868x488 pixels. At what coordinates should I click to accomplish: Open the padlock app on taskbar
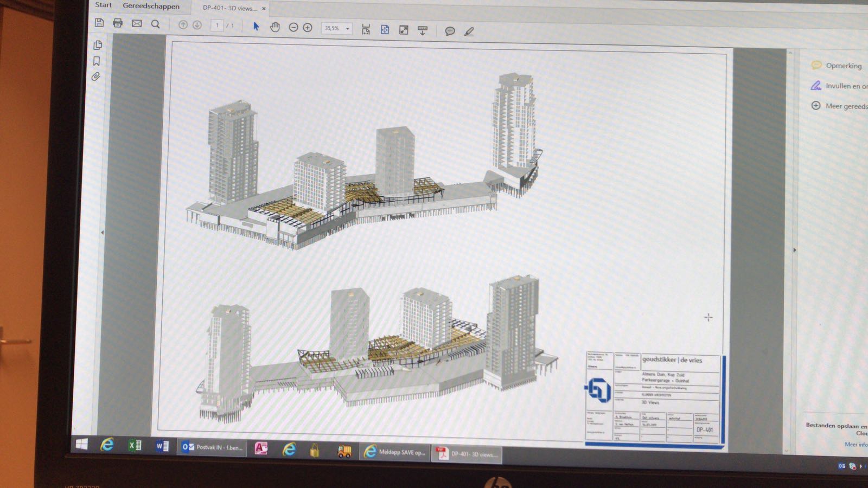click(x=315, y=450)
